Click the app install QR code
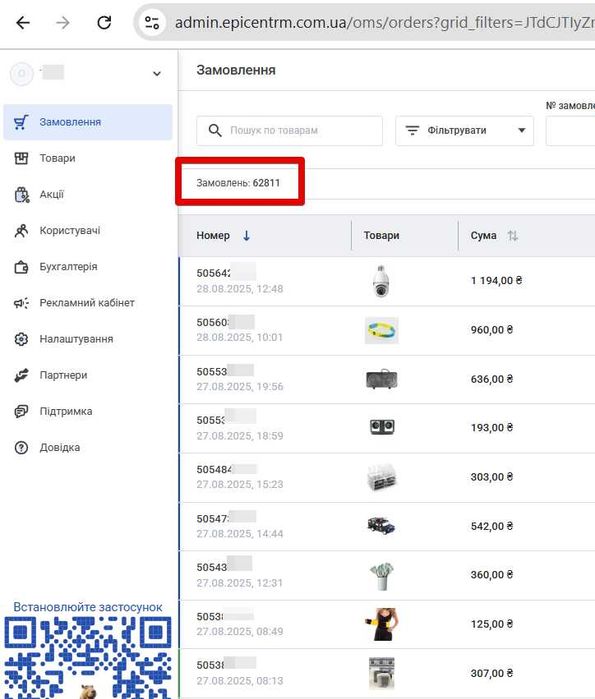 tap(88, 658)
